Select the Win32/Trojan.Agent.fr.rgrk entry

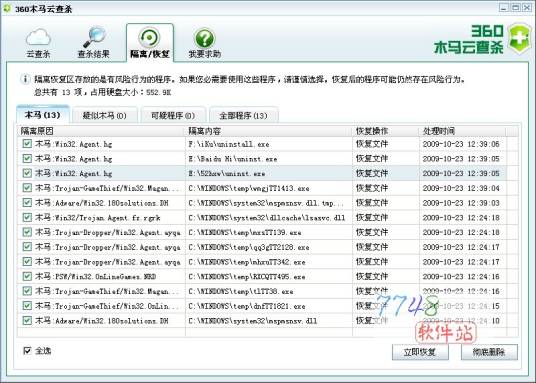click(x=97, y=217)
